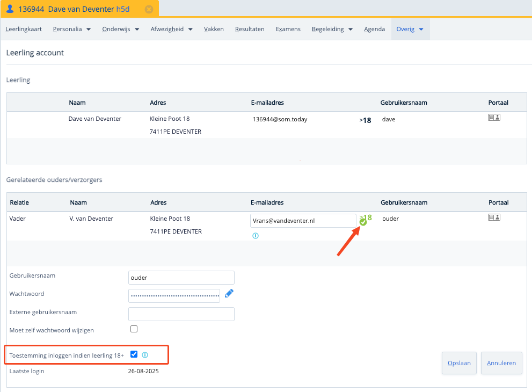
Task: Click the portal icon in Vader row
Action: point(494,217)
